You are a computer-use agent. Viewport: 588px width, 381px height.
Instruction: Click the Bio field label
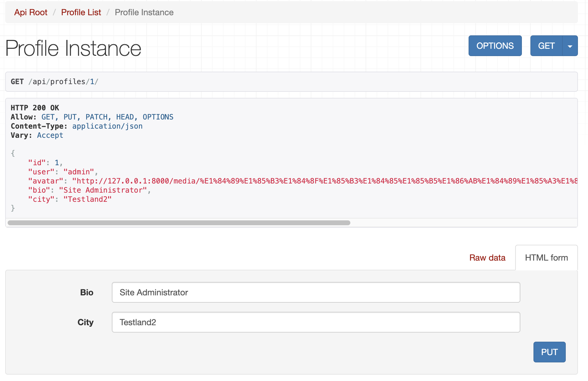point(87,292)
